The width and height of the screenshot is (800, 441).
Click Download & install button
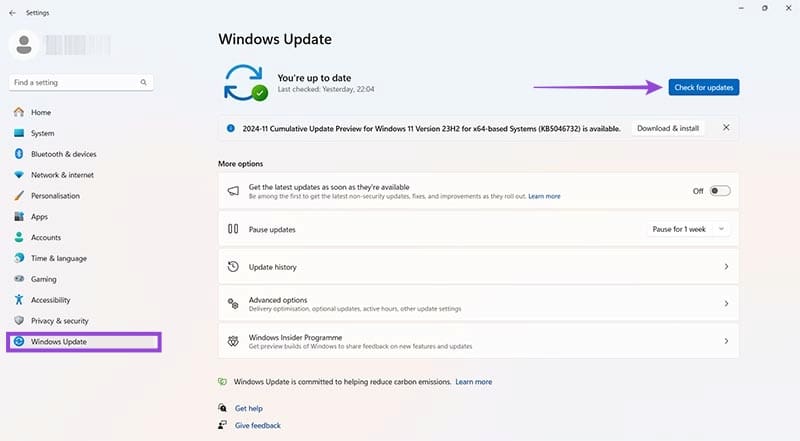point(669,128)
